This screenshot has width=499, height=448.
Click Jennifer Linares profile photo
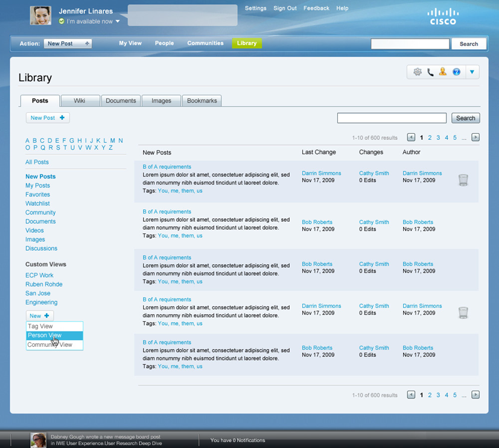pos(40,16)
